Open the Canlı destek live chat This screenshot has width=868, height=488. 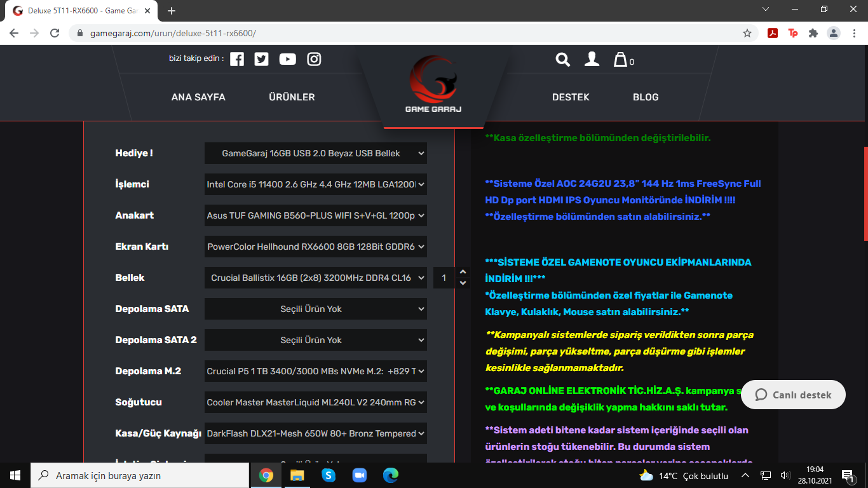[793, 395]
